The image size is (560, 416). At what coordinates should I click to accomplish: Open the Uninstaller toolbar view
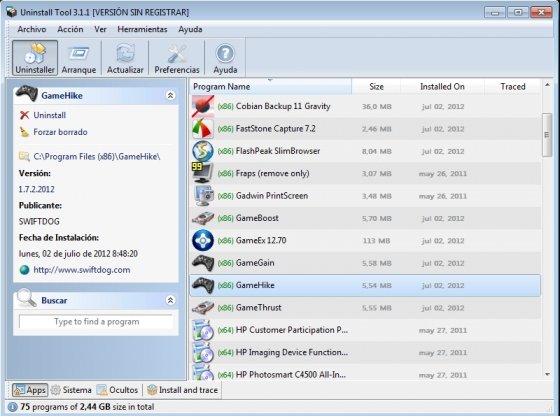(x=35, y=58)
